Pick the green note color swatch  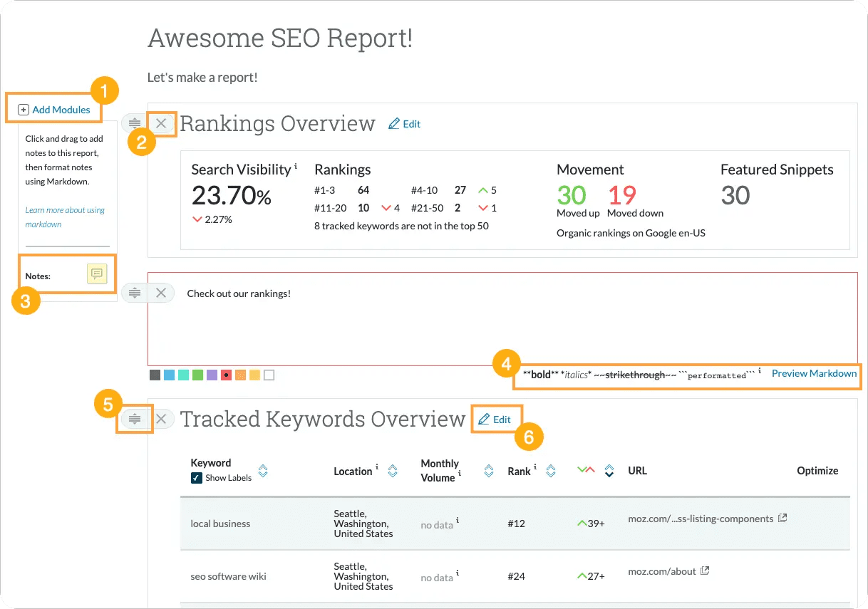click(x=197, y=375)
